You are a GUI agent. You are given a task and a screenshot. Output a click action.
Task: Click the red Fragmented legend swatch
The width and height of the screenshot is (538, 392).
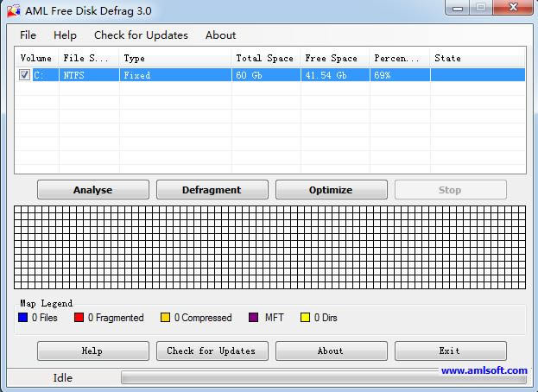[x=79, y=317]
